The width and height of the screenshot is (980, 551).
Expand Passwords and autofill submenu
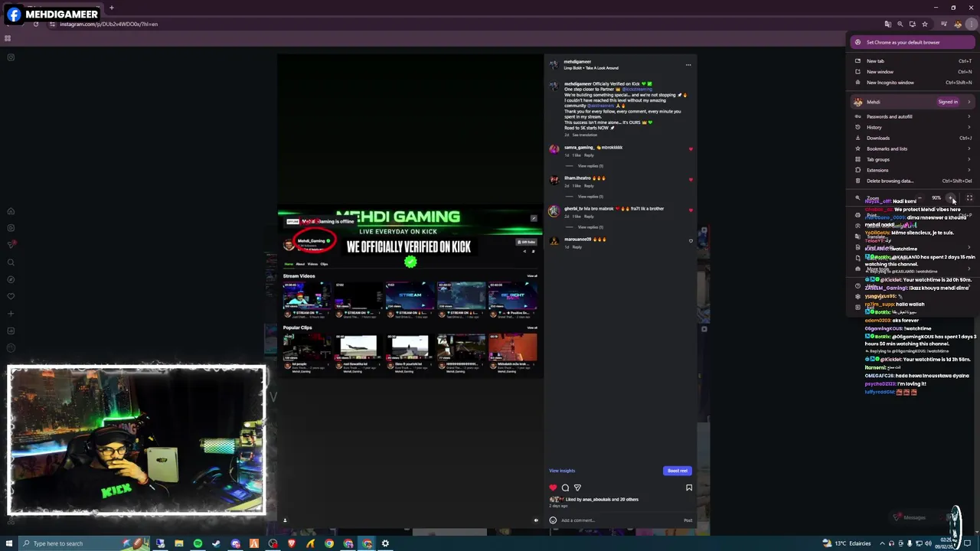[911, 116]
